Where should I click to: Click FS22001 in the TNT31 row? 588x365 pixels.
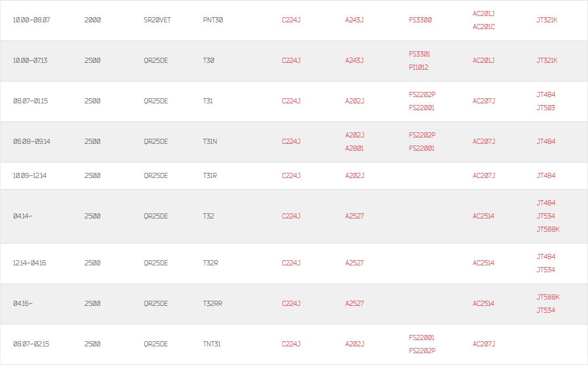422,338
